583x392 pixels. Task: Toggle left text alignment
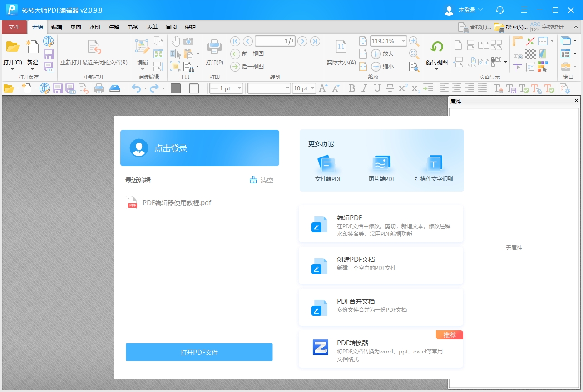click(444, 88)
